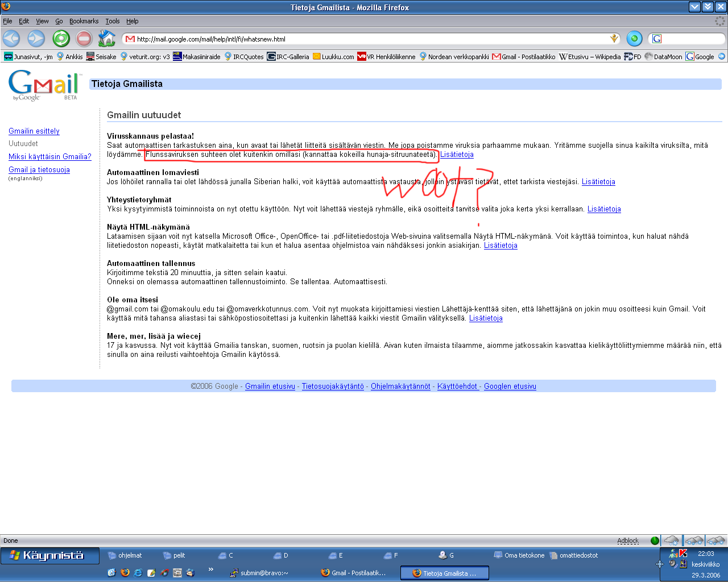Image resolution: width=728 pixels, height=582 pixels.
Task: Click Lisätietoja link in Virusskannaus section
Action: [457, 154]
